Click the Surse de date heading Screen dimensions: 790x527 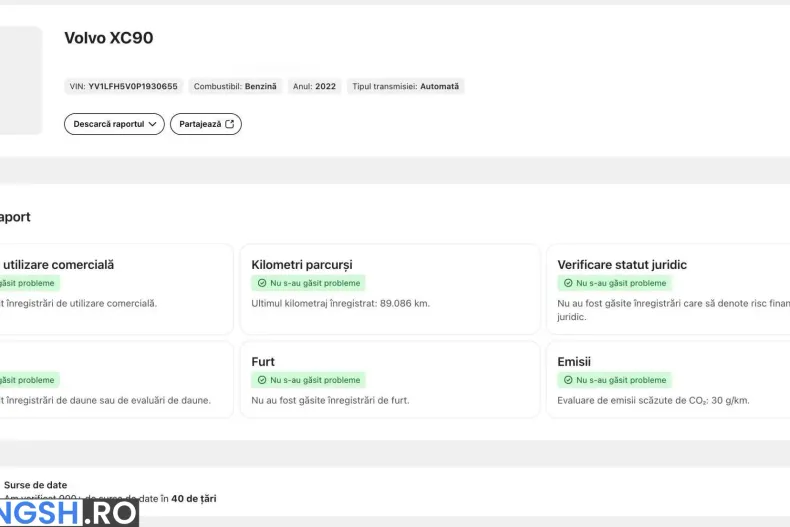click(35, 485)
